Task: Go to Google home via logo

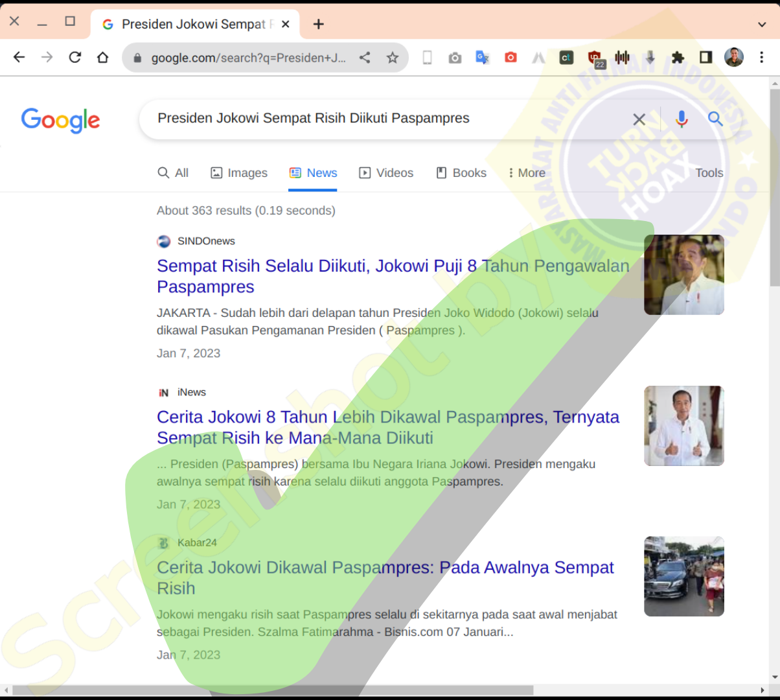Action: (60, 121)
